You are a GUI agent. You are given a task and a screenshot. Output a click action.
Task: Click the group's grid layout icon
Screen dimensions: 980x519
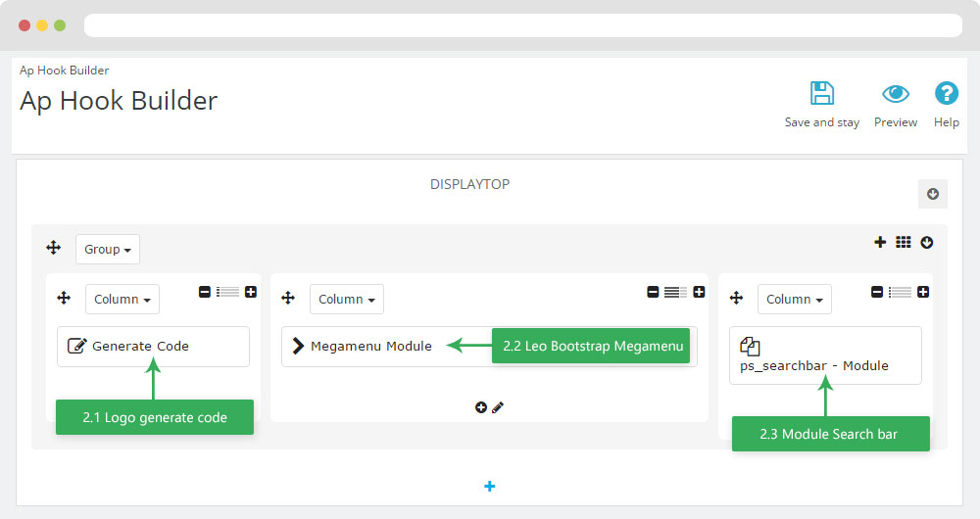[x=904, y=242]
